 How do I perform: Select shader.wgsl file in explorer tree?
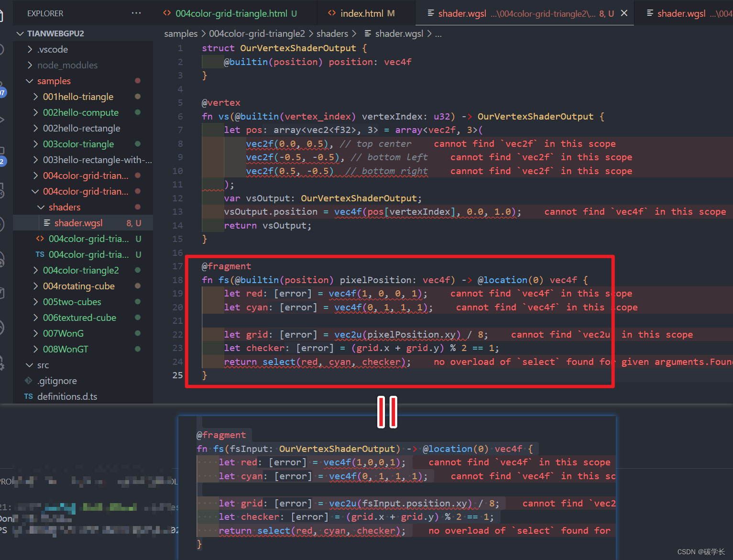tap(83, 223)
